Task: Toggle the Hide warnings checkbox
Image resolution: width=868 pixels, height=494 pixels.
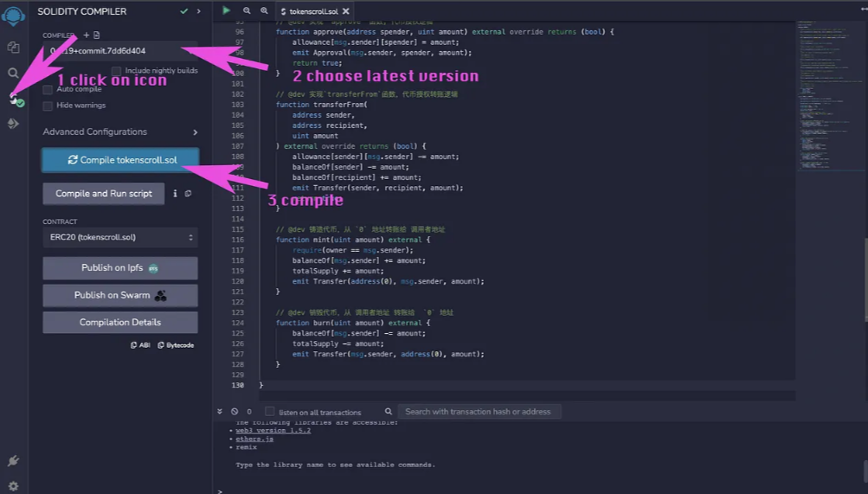Action: (48, 106)
